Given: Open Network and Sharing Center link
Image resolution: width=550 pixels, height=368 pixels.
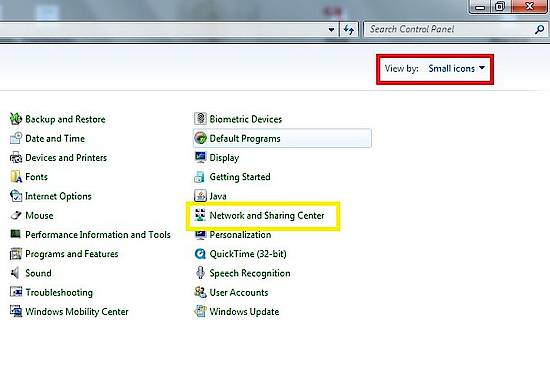Looking at the screenshot, I should (267, 215).
